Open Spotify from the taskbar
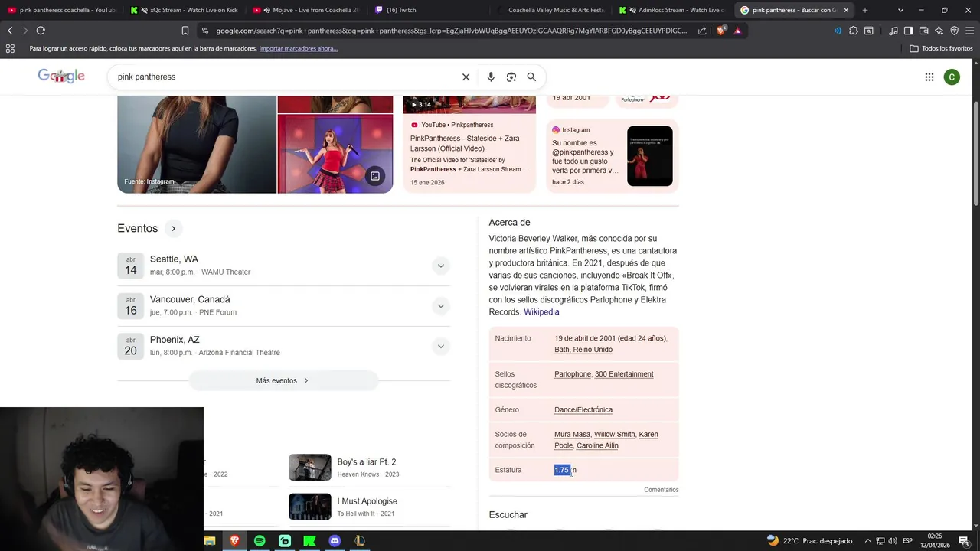Screen dimensions: 980x551 [260, 541]
